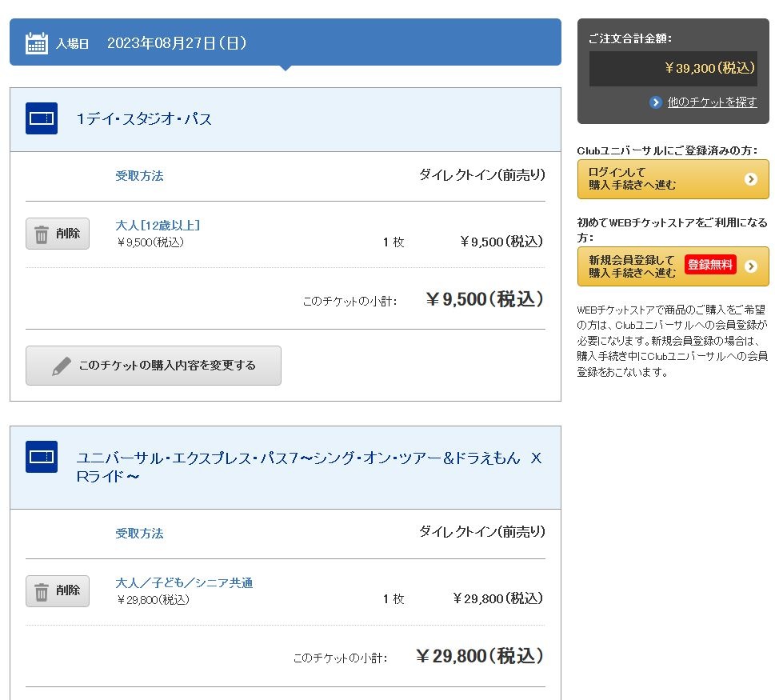Click the order total ￥39,300(税込)
This screenshot has width=775, height=700.
click(x=709, y=68)
